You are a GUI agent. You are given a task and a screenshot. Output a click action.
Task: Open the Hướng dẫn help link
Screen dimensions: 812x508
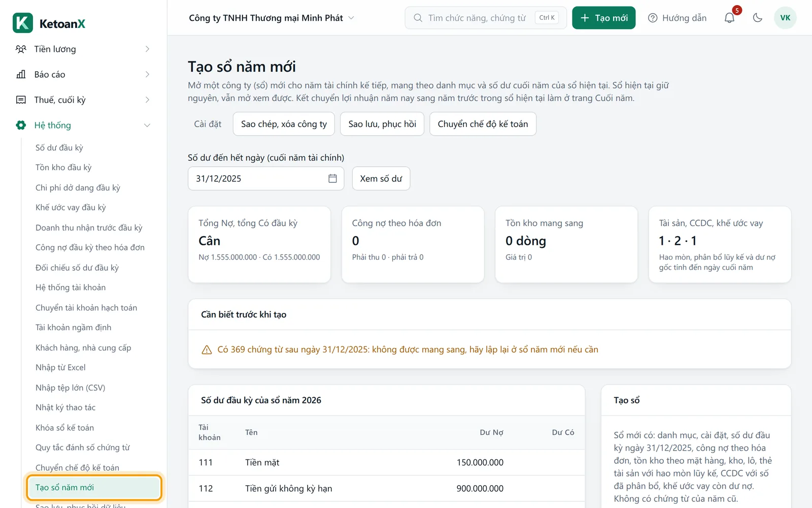(x=677, y=18)
